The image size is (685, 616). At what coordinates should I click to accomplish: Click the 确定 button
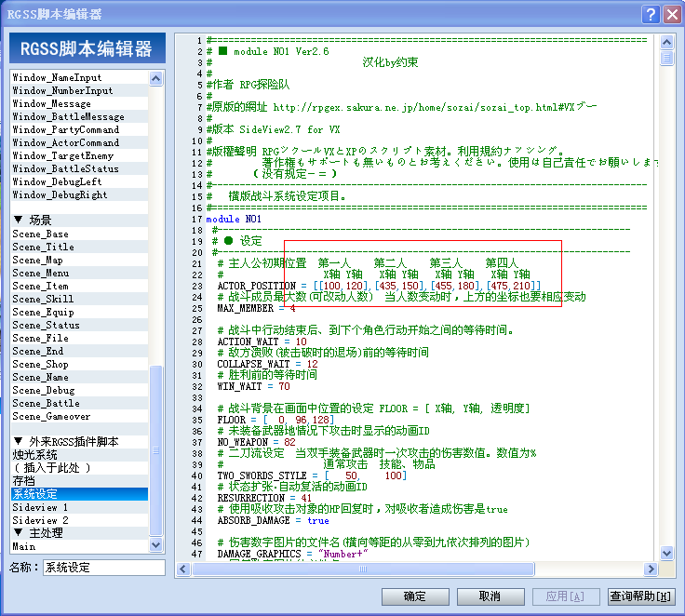[x=415, y=596]
